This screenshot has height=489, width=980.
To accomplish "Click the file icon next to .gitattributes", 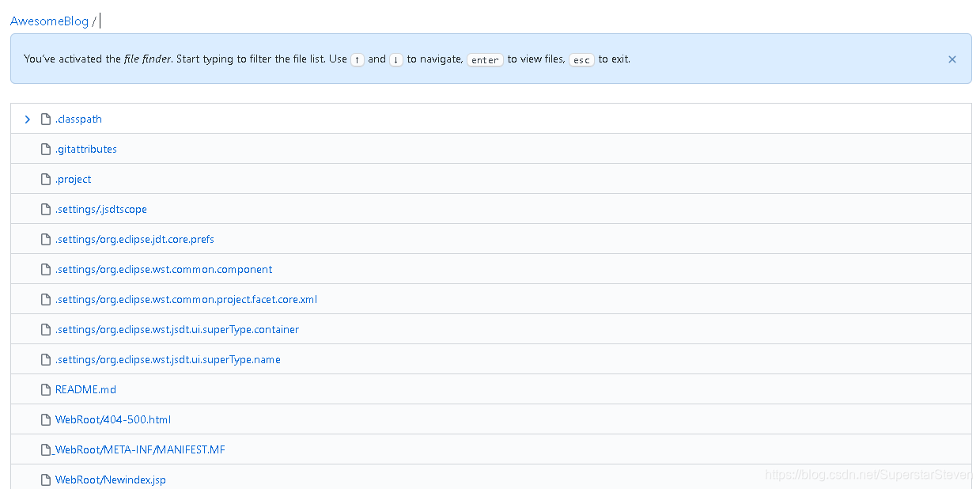I will (46, 150).
